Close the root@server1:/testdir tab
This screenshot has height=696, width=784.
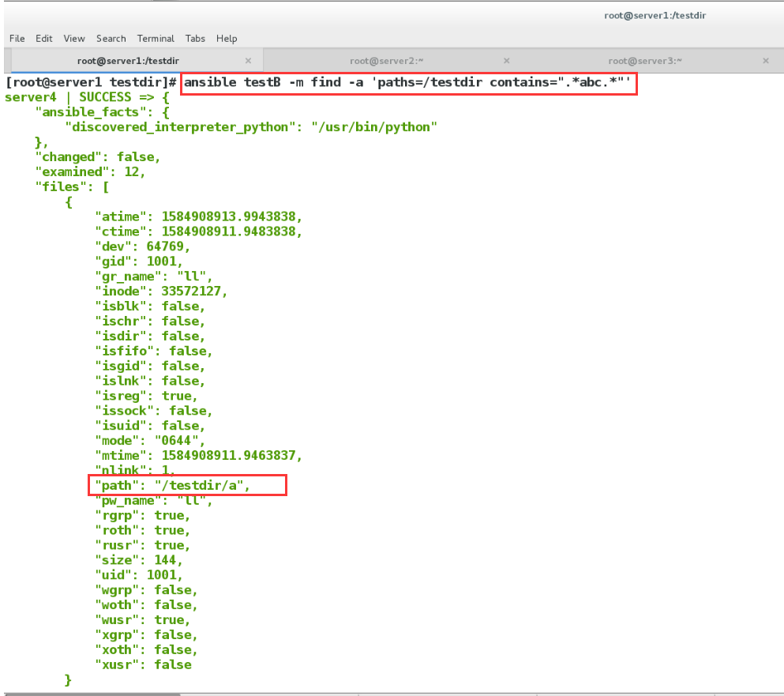tap(248, 61)
